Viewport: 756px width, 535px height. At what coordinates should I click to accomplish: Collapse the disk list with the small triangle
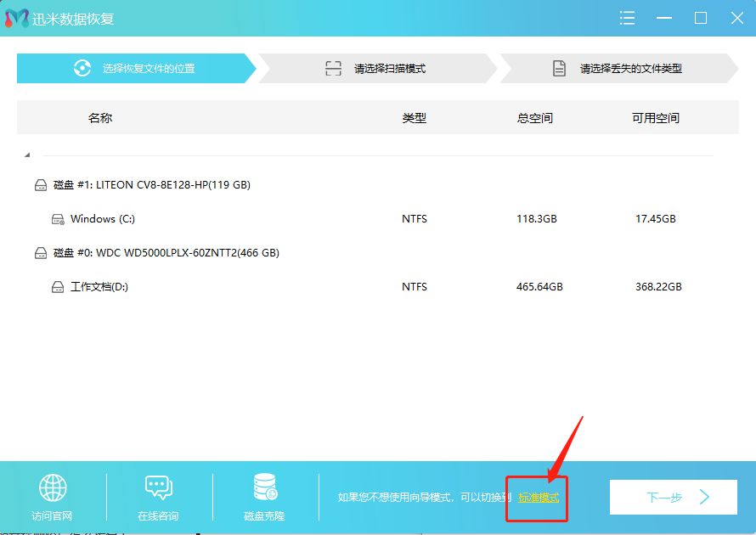27,154
